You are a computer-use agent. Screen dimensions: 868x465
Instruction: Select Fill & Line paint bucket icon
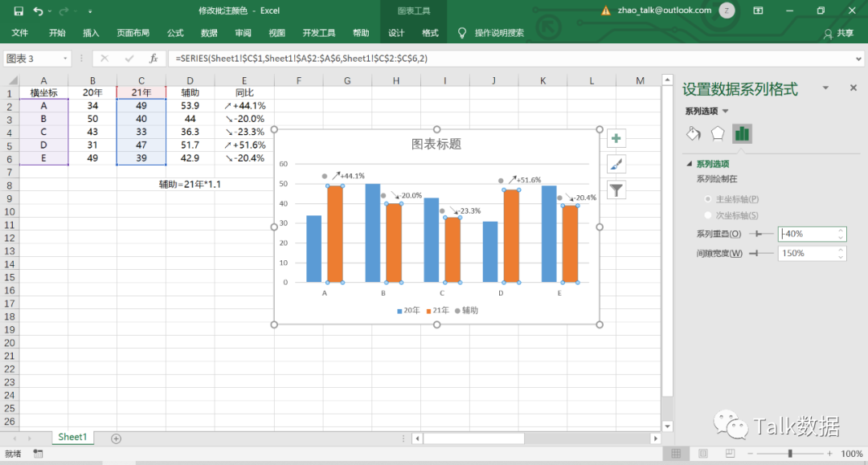[693, 133]
